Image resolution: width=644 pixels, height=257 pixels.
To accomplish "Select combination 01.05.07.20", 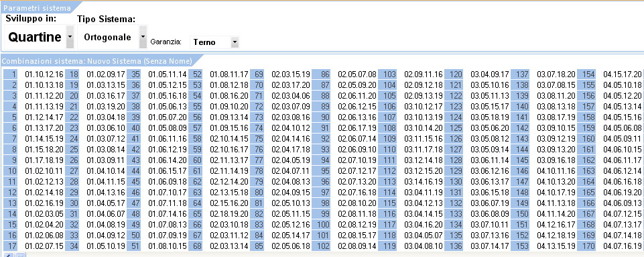I will [x=168, y=117].
